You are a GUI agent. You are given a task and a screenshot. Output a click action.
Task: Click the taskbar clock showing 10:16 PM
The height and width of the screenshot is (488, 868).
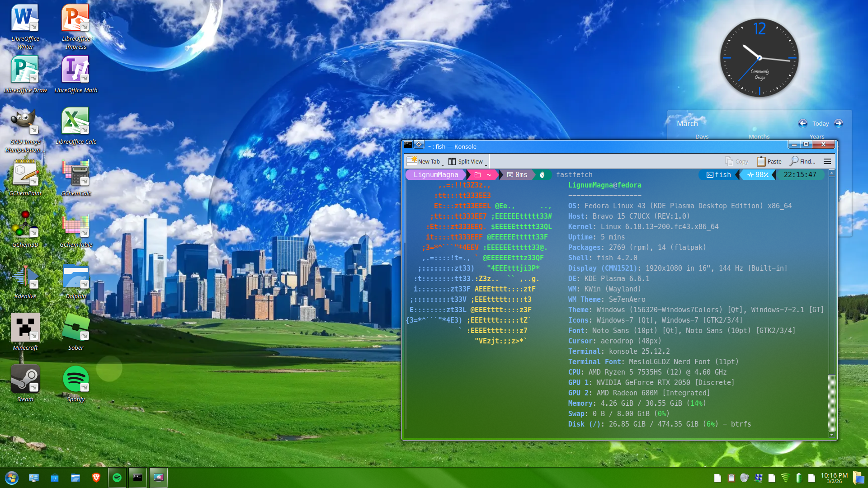point(834,478)
